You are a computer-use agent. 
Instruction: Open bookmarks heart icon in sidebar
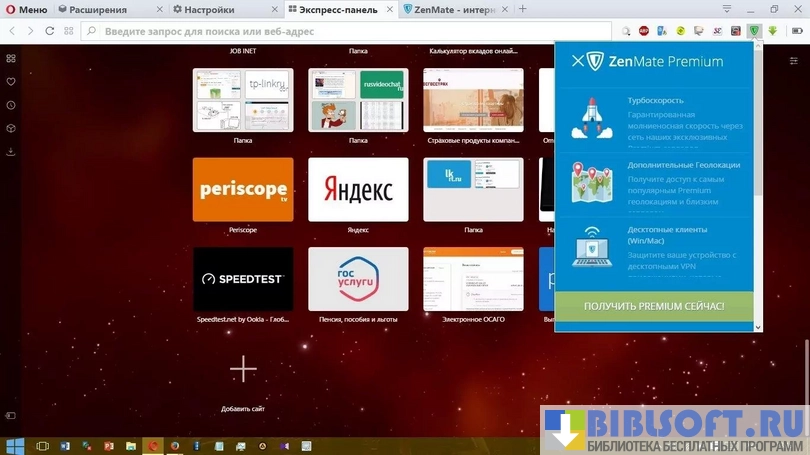point(10,81)
